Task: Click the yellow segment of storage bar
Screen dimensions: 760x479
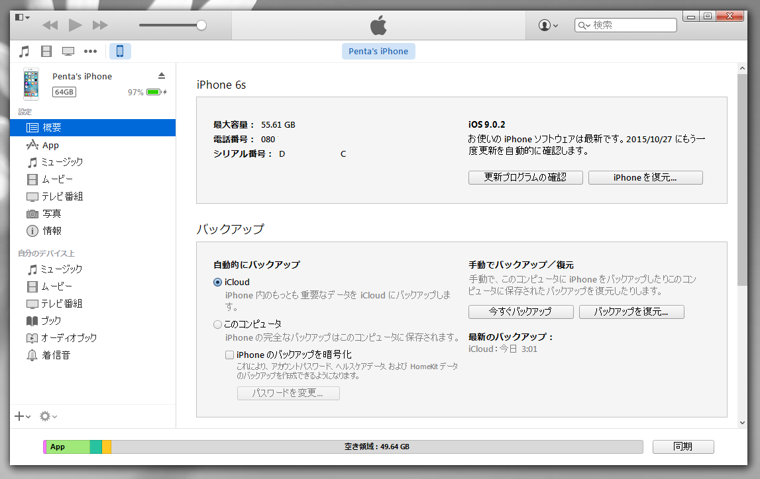Action: pos(107,447)
